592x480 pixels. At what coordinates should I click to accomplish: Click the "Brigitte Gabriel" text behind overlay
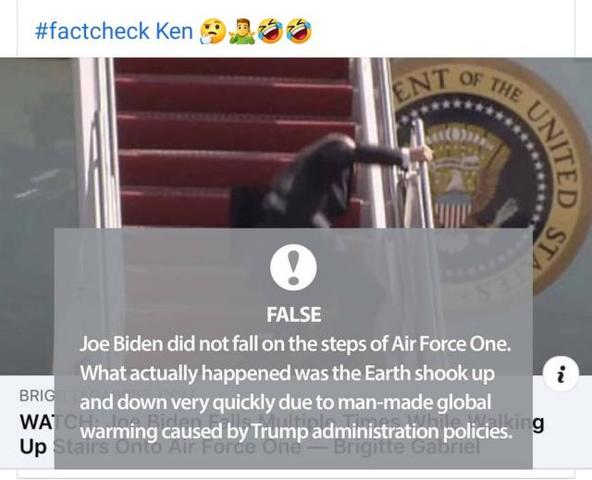click(x=407, y=448)
